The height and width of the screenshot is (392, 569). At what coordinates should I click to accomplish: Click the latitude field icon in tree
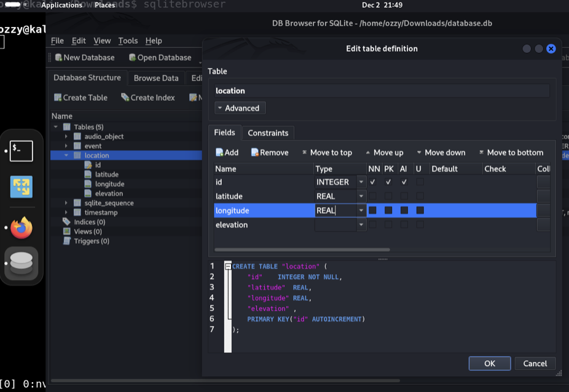tap(88, 174)
